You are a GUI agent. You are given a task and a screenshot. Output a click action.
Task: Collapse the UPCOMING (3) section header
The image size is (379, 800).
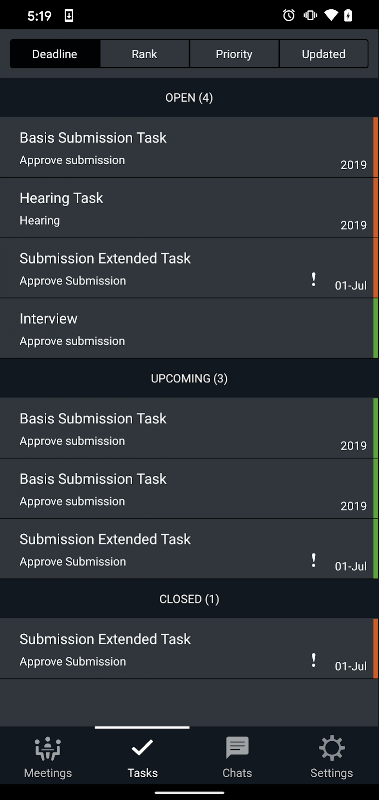[189, 378]
